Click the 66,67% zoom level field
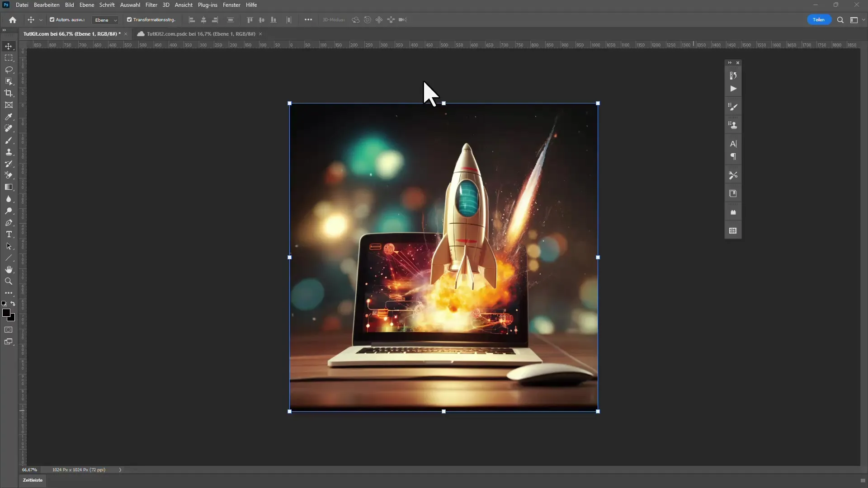 pyautogui.click(x=29, y=470)
